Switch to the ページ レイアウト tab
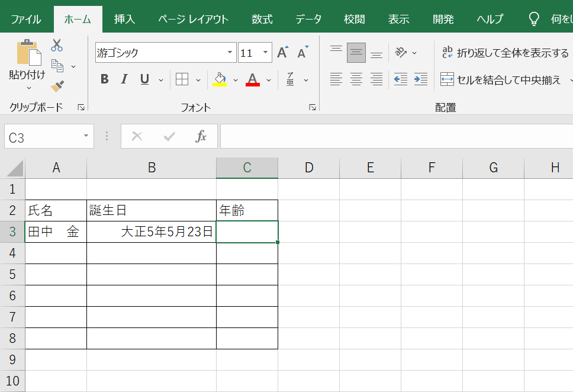 (194, 19)
